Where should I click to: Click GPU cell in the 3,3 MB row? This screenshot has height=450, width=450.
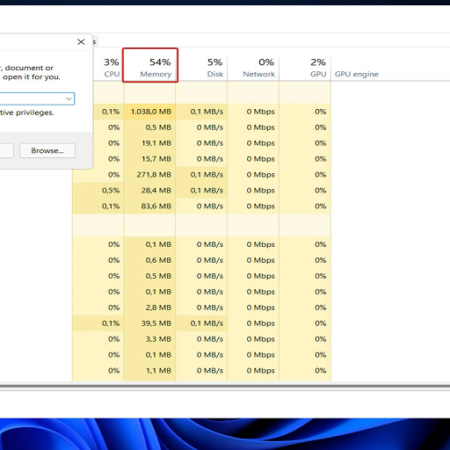pyautogui.click(x=305, y=339)
